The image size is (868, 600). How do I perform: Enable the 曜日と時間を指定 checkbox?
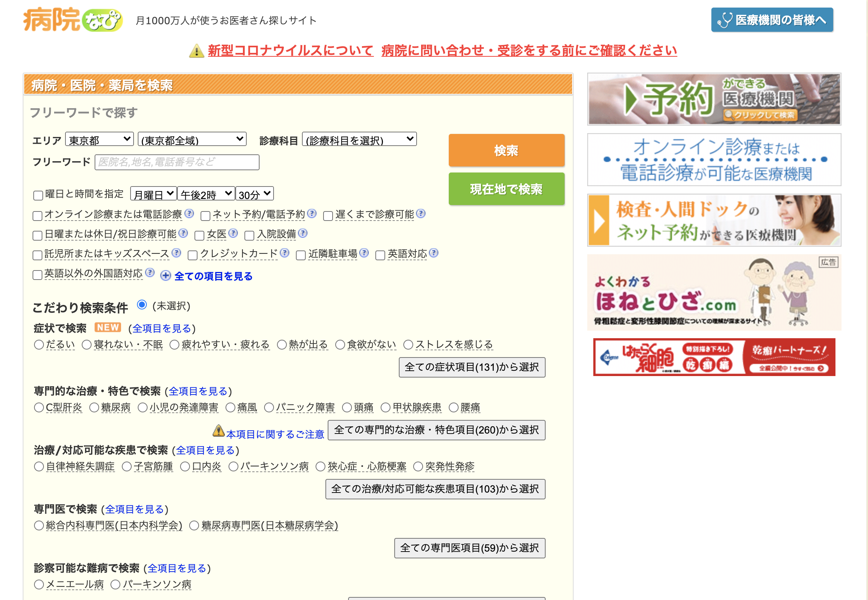(37, 194)
